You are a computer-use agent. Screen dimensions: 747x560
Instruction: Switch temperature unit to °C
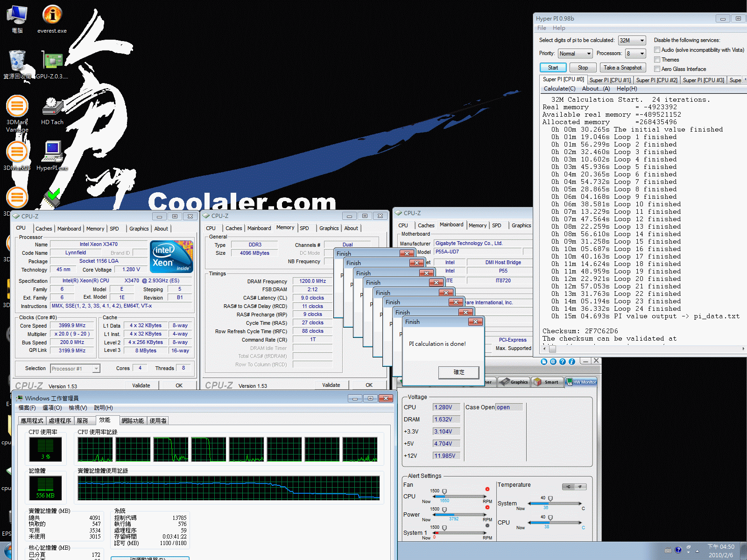[569, 487]
